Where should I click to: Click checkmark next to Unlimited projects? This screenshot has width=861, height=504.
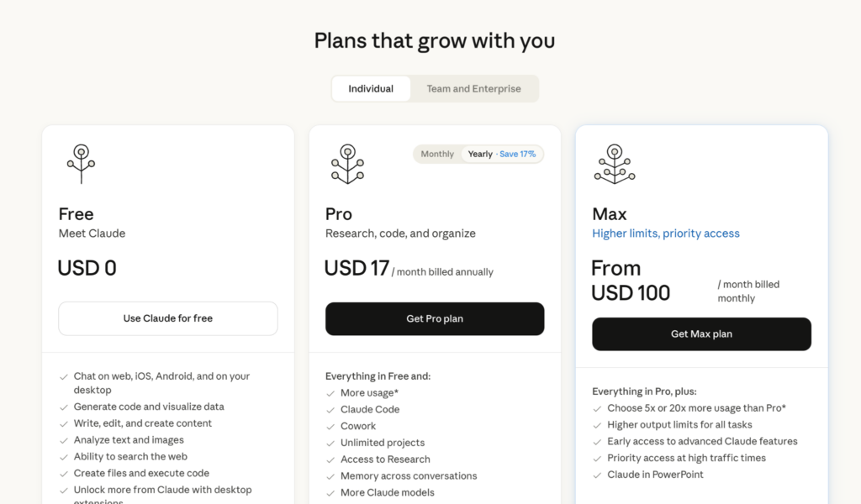330,444
